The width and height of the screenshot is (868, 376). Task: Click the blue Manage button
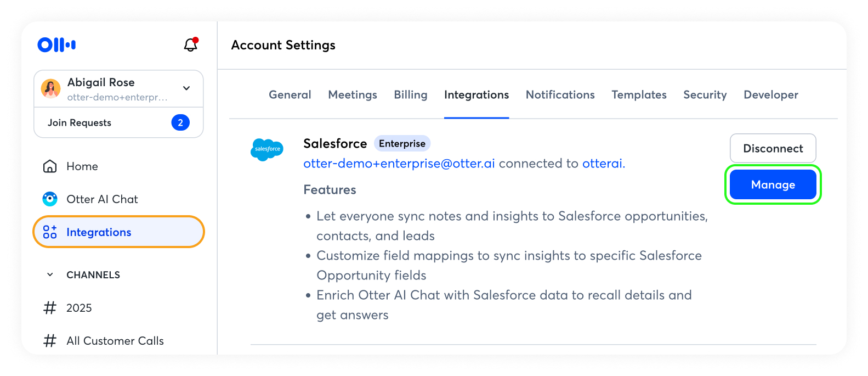[x=773, y=185]
